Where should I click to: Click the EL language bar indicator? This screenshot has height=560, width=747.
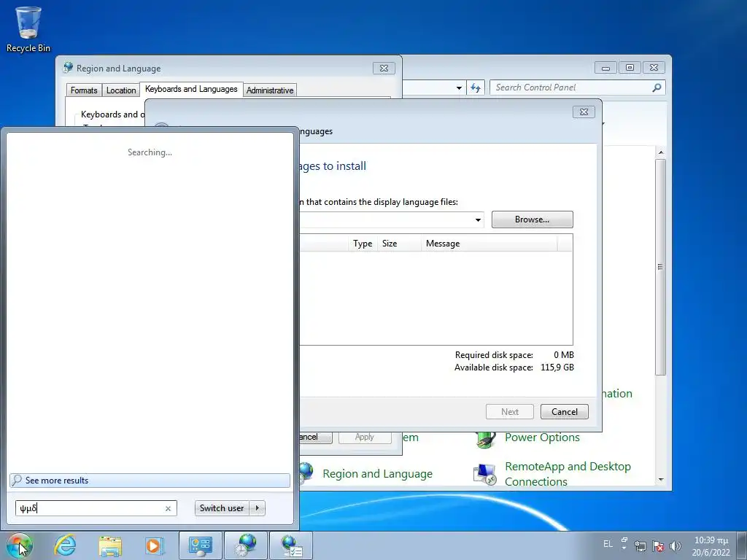[608, 544]
